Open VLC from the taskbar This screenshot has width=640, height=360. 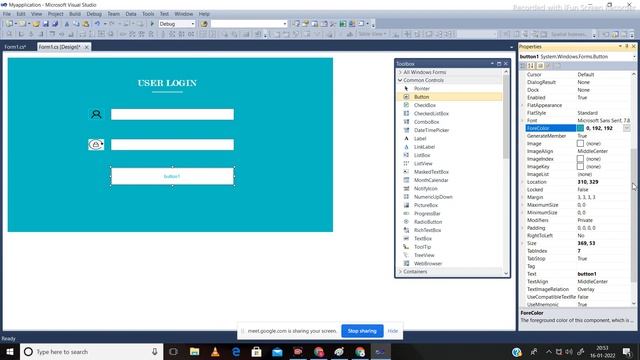click(x=215, y=351)
